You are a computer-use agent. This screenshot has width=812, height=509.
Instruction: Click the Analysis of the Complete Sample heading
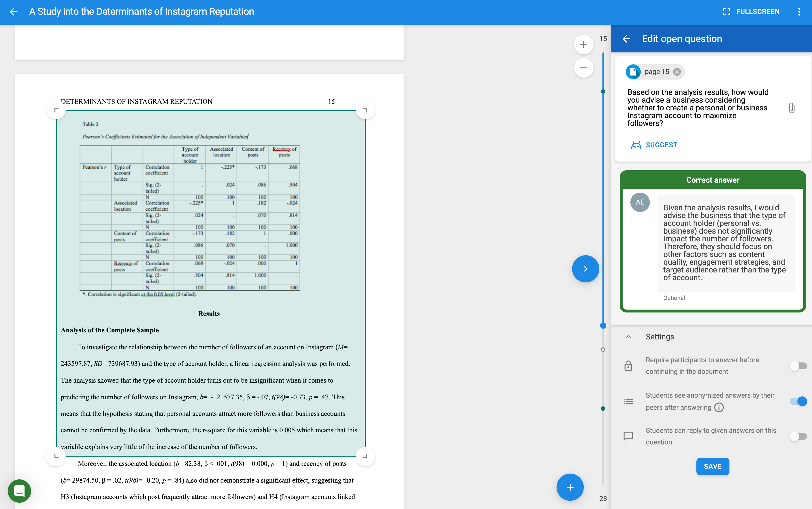[110, 330]
